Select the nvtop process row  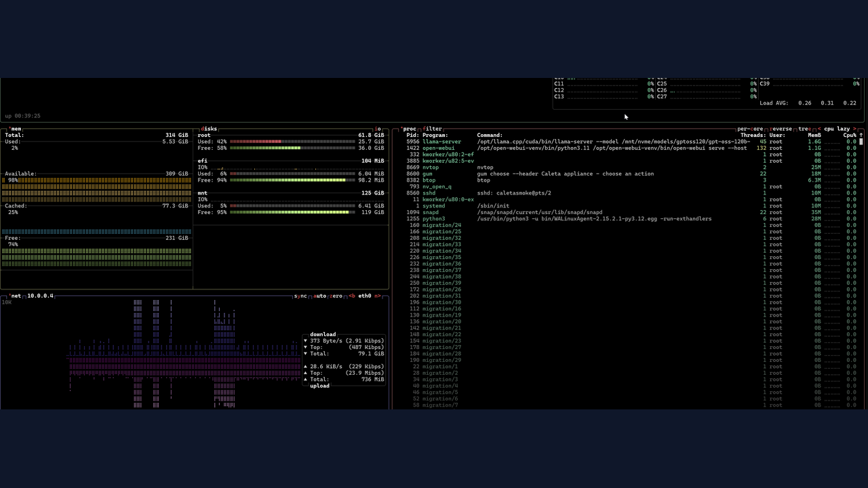click(631, 167)
